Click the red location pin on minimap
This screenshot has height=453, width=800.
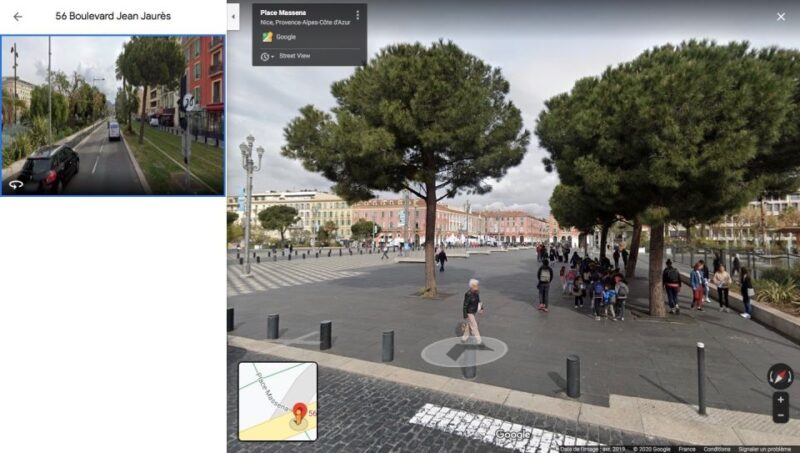click(299, 411)
